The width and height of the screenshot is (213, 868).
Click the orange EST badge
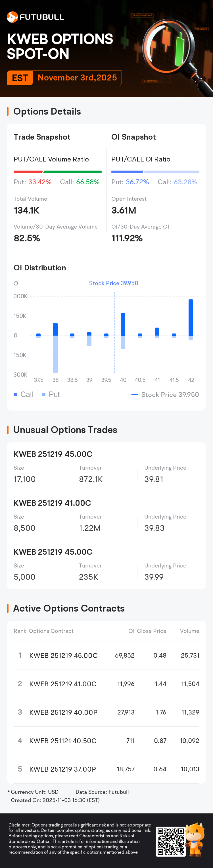coord(20,78)
